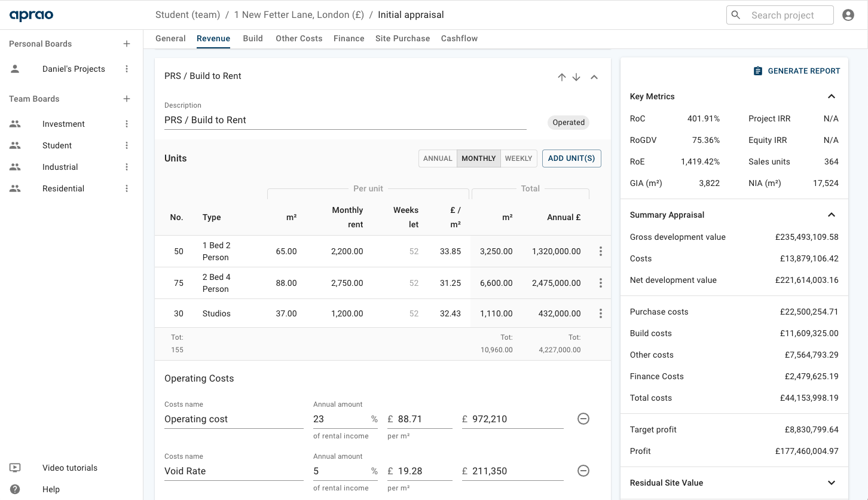The width and height of the screenshot is (868, 500).
Task: Click the RoC value 401.91%
Action: (704, 118)
